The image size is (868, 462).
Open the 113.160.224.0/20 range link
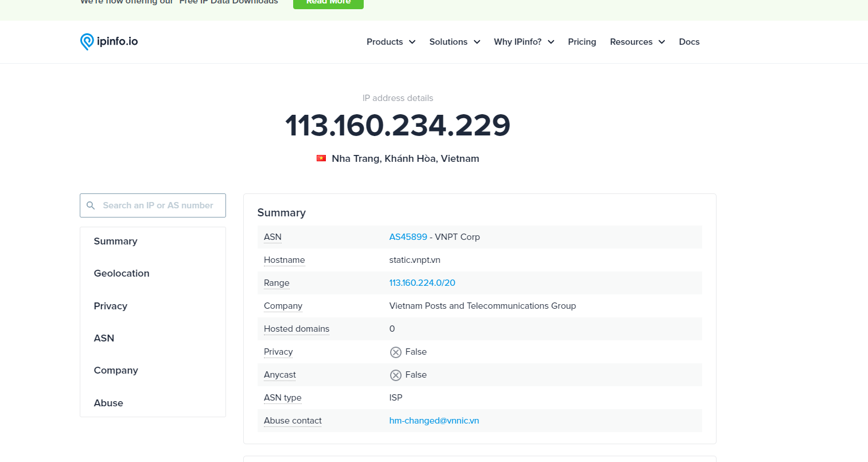422,283
